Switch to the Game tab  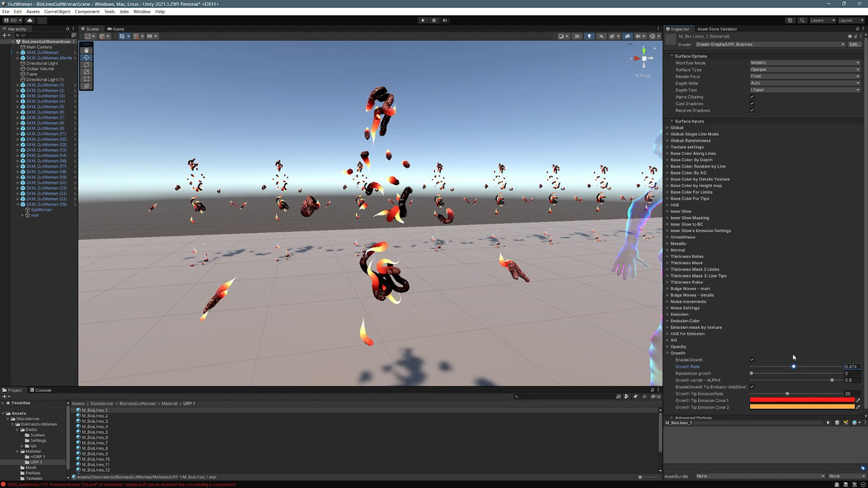click(116, 29)
